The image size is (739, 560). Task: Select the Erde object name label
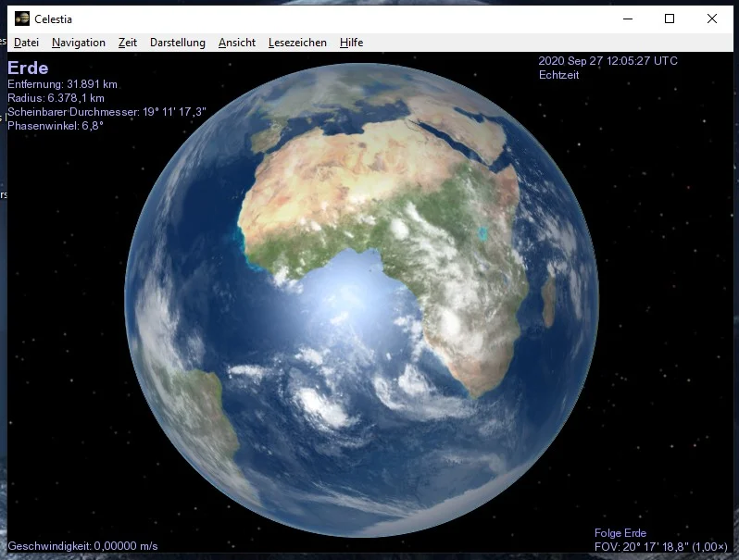[x=28, y=68]
